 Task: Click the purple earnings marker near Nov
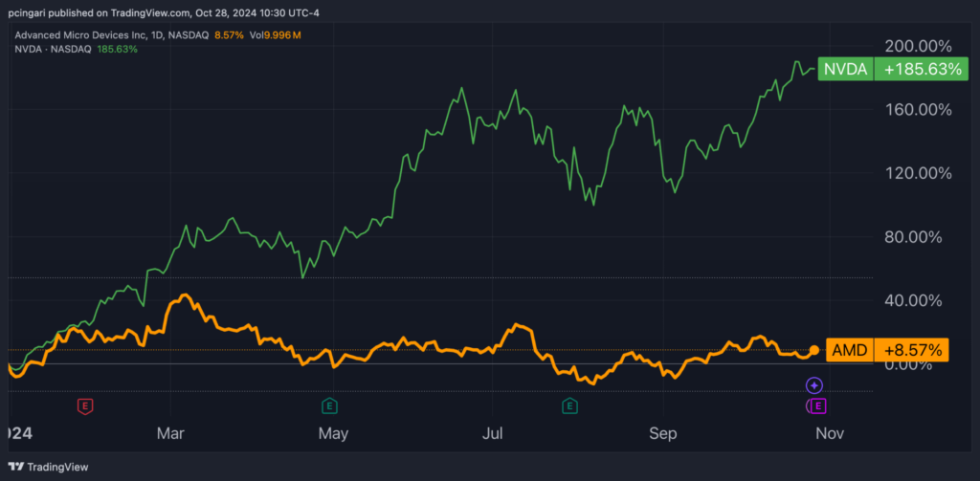816,406
